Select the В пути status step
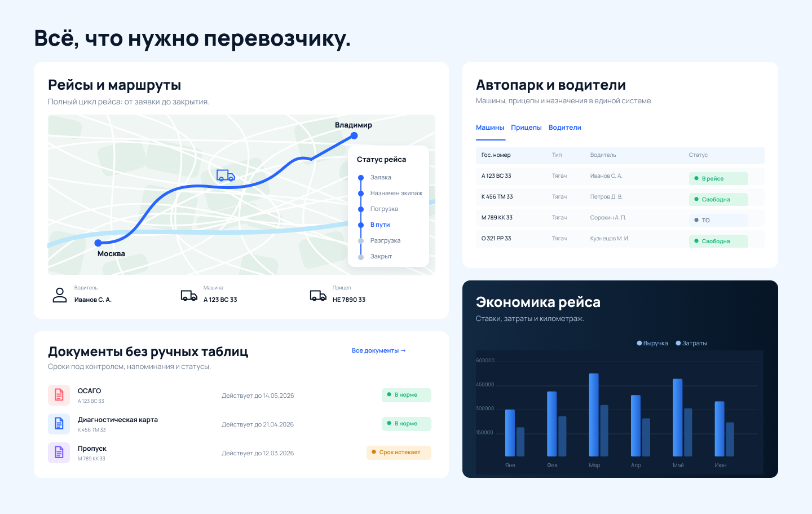 (x=380, y=225)
